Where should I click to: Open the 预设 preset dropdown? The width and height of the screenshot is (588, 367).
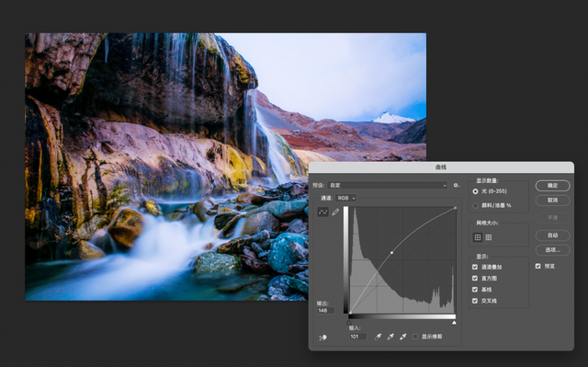pos(388,185)
